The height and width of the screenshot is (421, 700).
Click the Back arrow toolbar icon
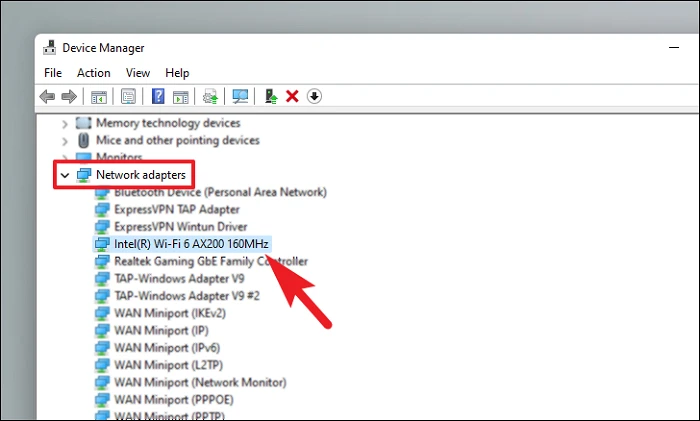pos(47,96)
